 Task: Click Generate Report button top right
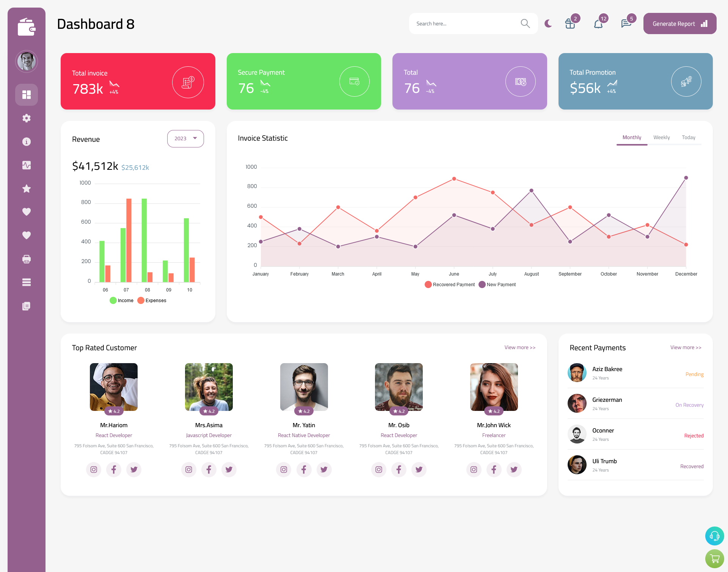678,24
